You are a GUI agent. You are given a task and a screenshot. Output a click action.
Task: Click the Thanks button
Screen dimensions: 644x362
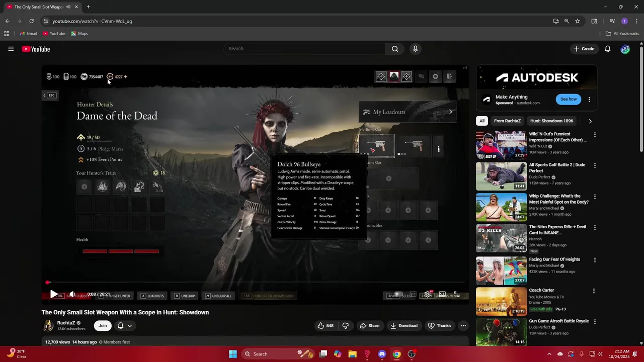439,326
